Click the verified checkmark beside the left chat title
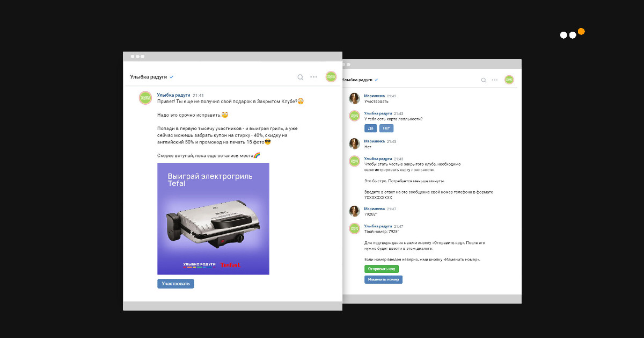 point(172,77)
